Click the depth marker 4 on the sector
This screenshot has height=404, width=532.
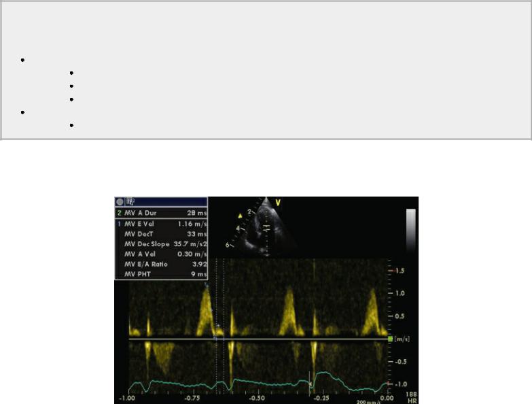(x=238, y=228)
